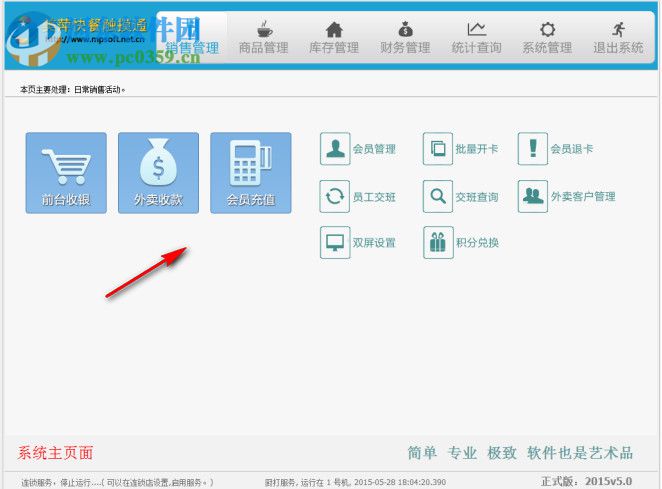This screenshot has height=489, width=662.
Task: Open the 会员退卡 text link
Action: [572, 149]
